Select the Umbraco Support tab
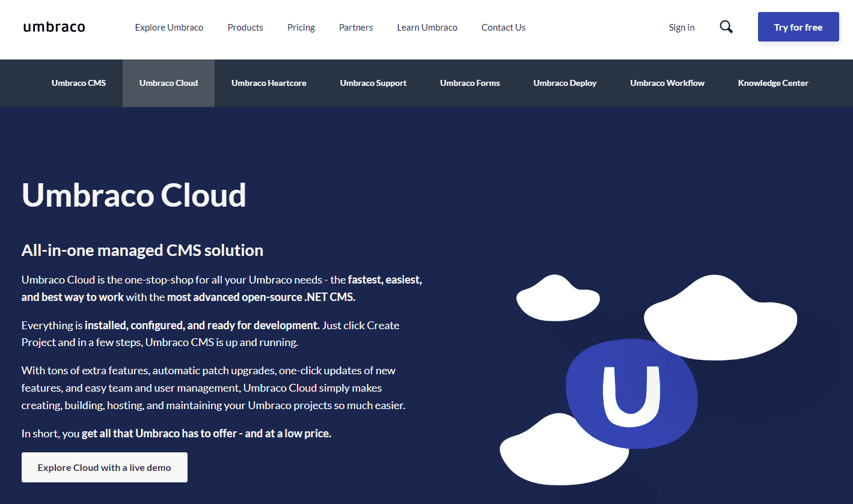Viewport: 853px width, 504px height. 373,83
